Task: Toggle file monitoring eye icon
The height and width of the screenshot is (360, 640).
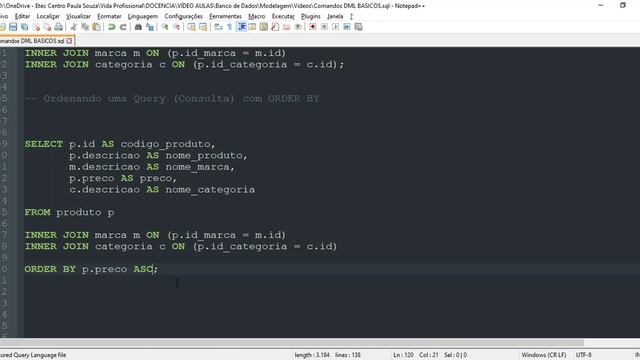Action: click(298, 27)
